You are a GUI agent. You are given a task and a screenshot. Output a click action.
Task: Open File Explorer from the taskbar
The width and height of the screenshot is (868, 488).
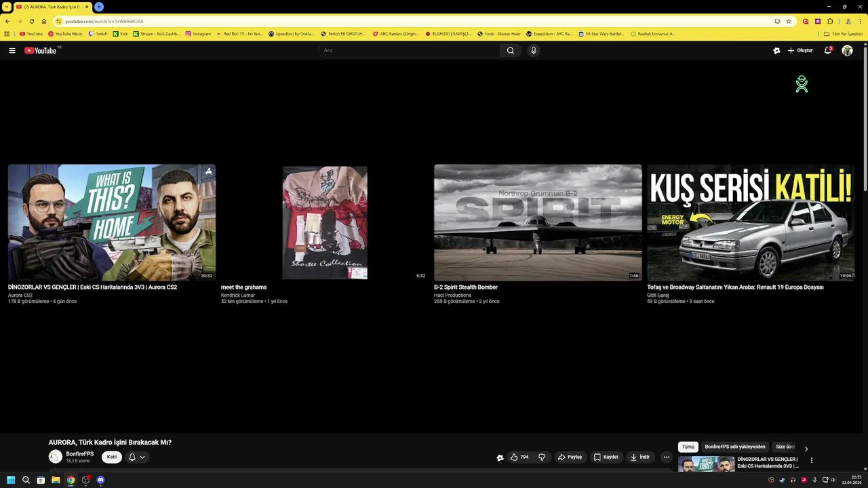pos(56,480)
